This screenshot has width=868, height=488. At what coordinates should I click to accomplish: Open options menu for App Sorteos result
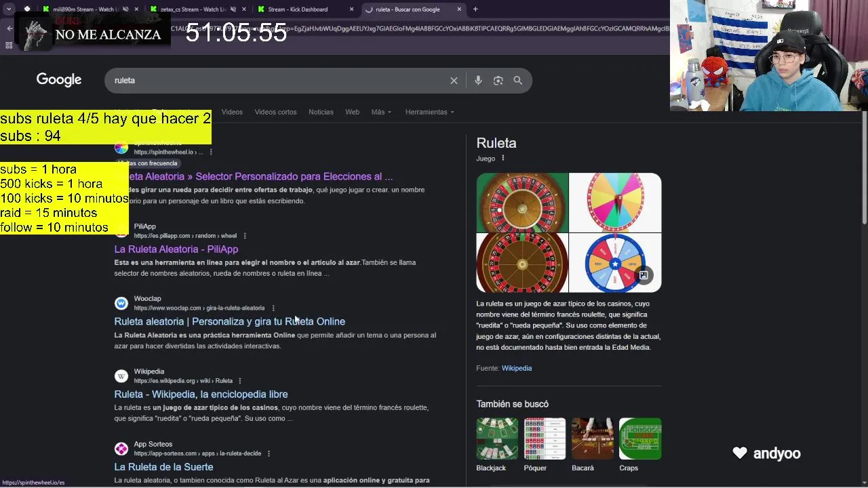(269, 453)
